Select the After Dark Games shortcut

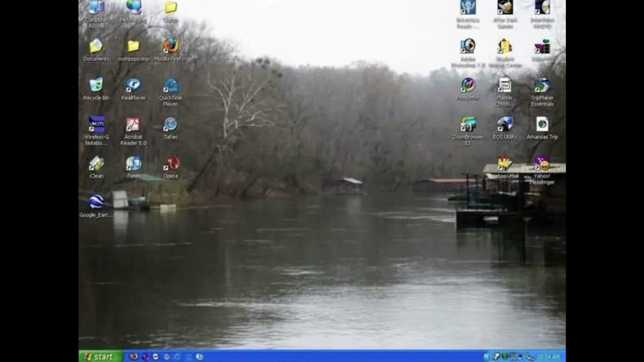tap(505, 14)
